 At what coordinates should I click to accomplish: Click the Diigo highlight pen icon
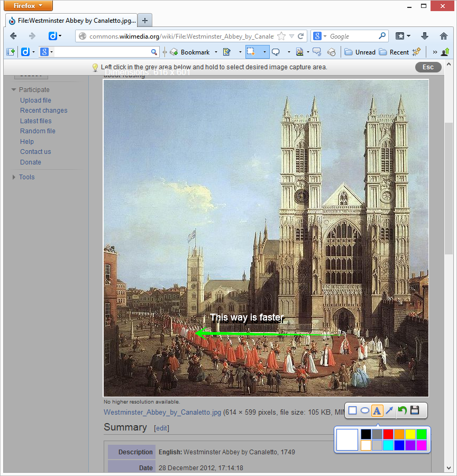pyautogui.click(x=226, y=52)
